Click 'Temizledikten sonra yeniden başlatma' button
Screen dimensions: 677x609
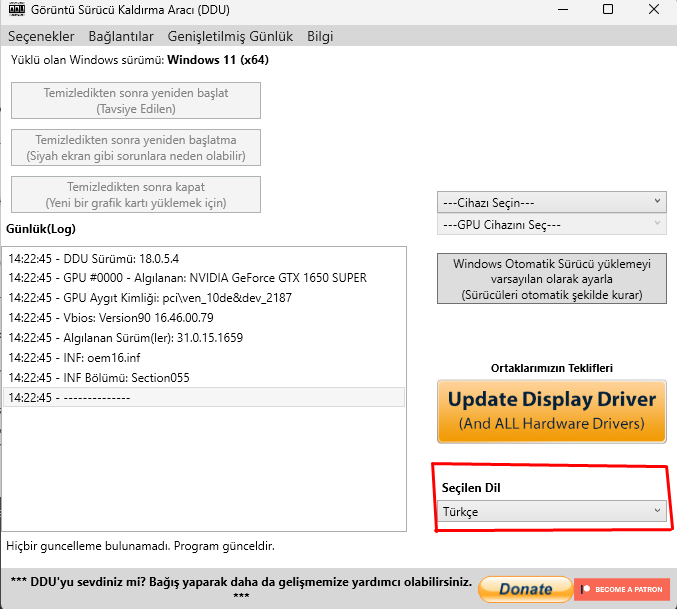pos(136,148)
